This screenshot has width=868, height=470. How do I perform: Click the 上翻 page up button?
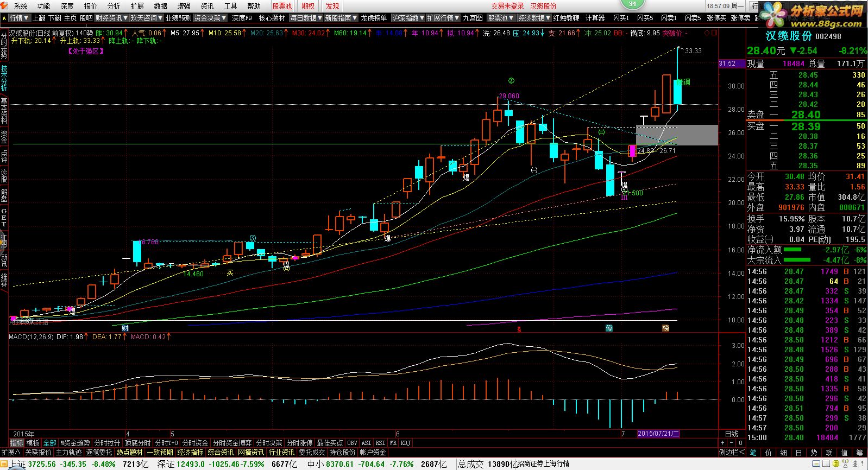(39, 18)
